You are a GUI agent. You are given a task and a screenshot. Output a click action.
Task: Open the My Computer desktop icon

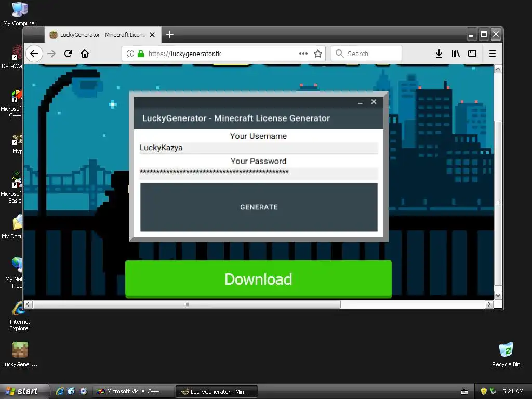click(20, 14)
